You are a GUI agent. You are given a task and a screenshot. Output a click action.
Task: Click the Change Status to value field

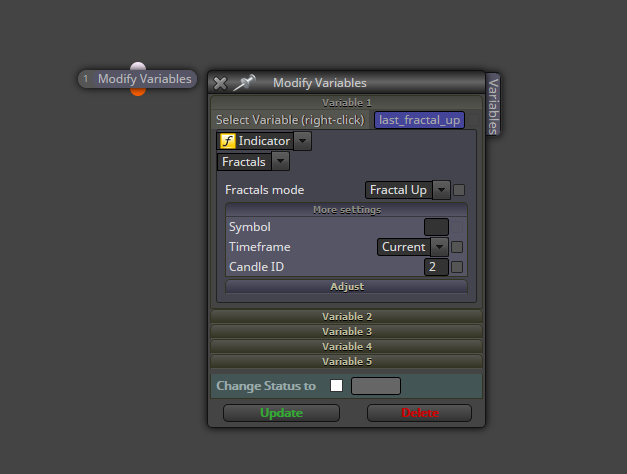point(376,386)
